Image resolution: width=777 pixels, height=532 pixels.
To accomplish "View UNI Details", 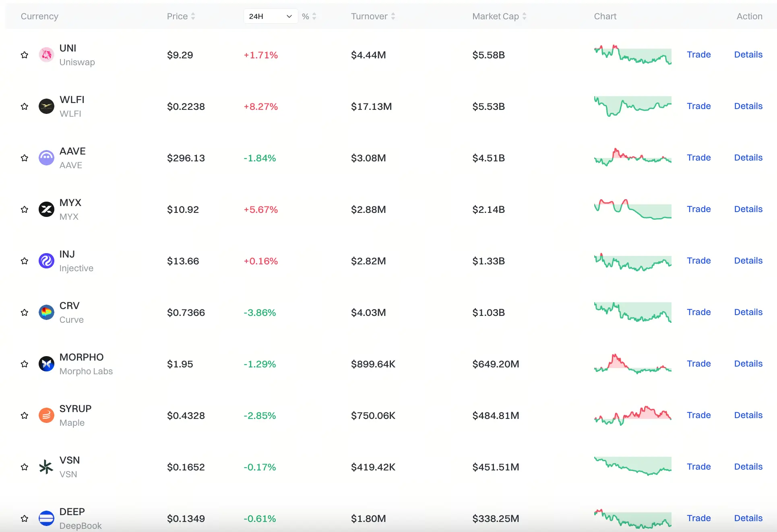I will coord(748,55).
